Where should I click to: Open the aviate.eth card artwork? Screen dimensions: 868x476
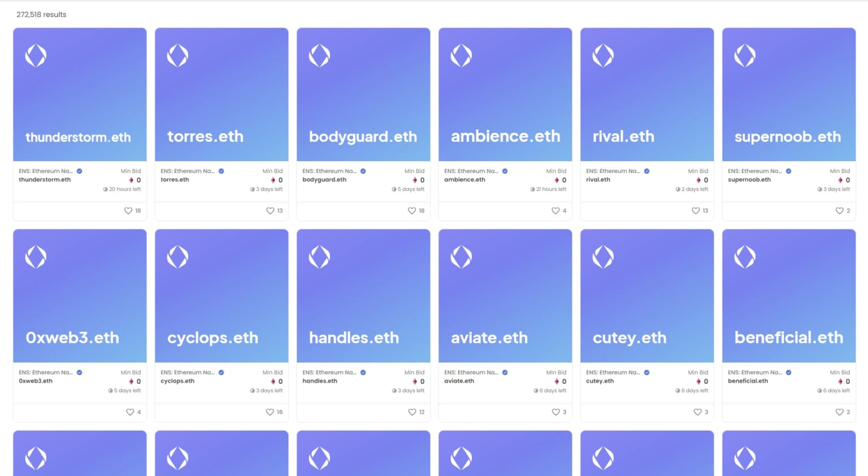[x=505, y=295]
